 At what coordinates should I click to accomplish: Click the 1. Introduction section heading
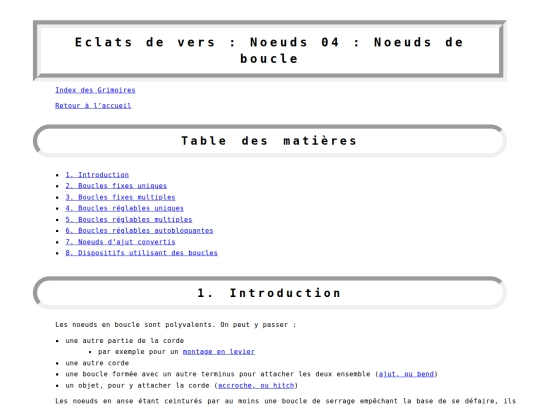coord(269,293)
